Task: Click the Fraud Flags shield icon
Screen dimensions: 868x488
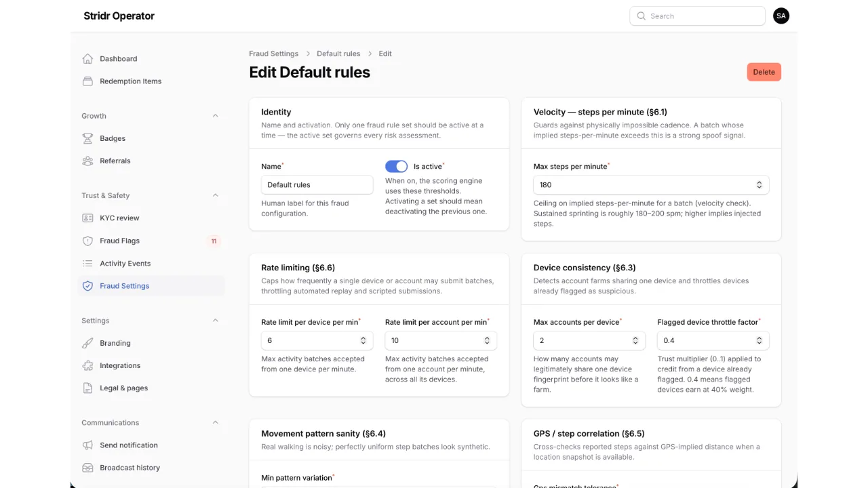Action: pyautogui.click(x=87, y=241)
